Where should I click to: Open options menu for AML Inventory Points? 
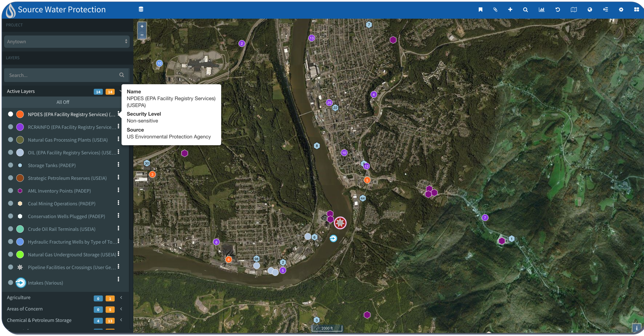[x=118, y=190]
